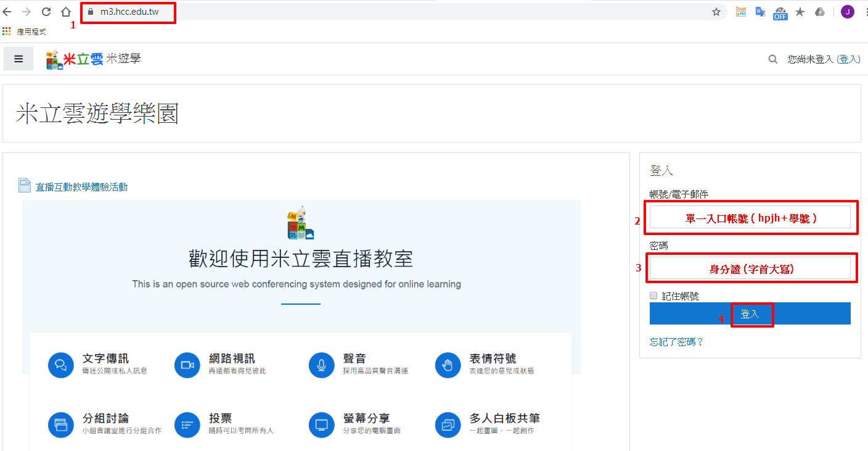Screen dimensions: 868x451
Task: Open the 直播互動教學體驗活動 link
Action: click(x=81, y=187)
